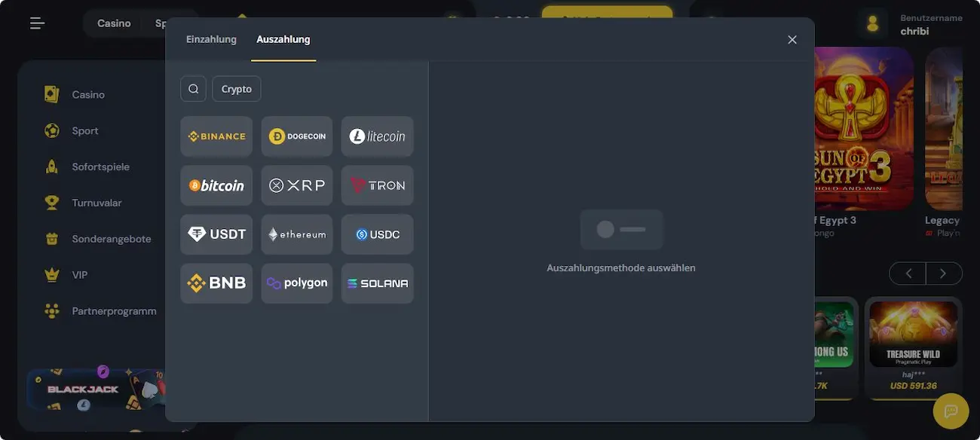Image resolution: width=980 pixels, height=440 pixels.
Task: Open the payment method search icon
Action: coord(194,89)
